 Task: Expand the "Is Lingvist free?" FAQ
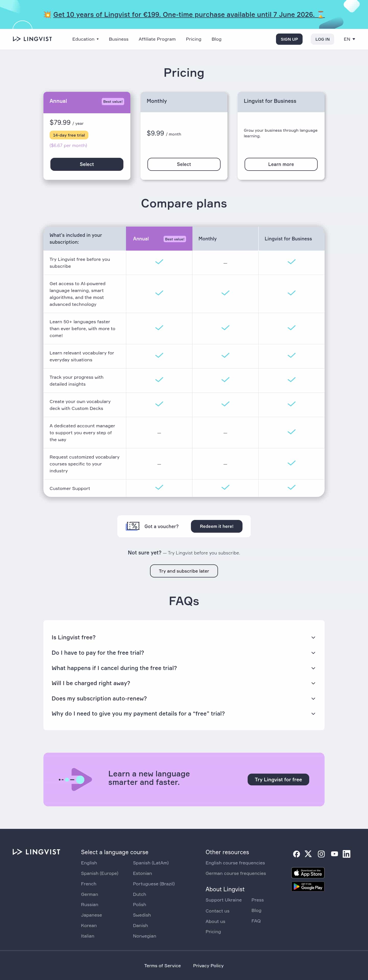184,638
